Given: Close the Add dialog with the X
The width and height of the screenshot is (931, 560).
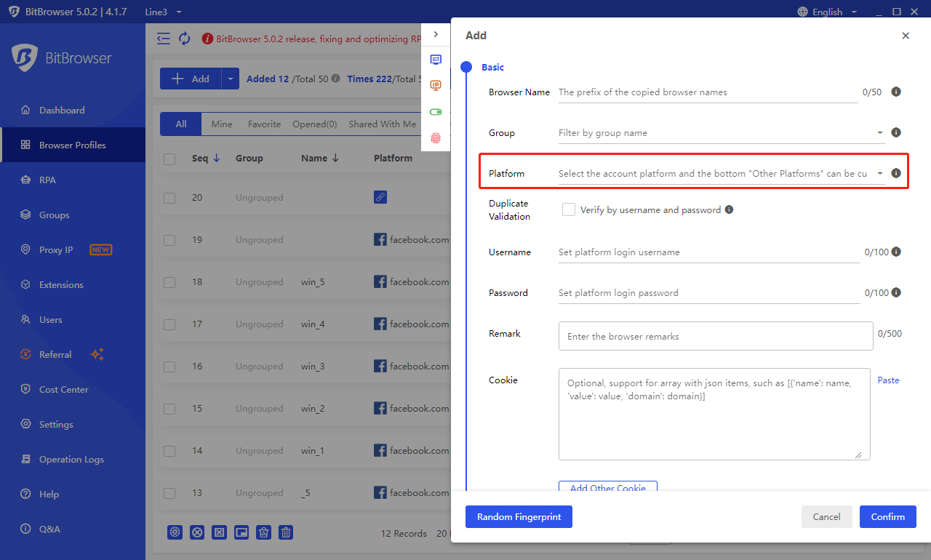Looking at the screenshot, I should tap(906, 36).
